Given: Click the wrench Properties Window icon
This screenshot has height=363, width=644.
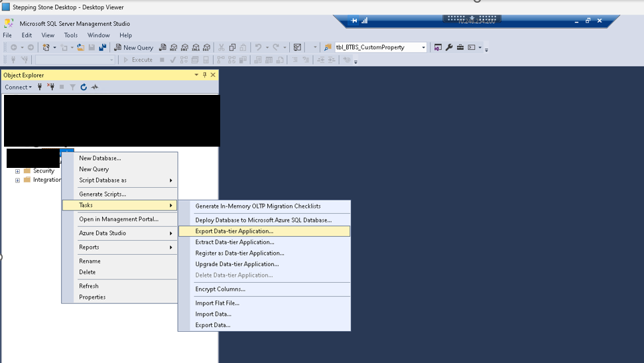Looking at the screenshot, I should pyautogui.click(x=449, y=47).
